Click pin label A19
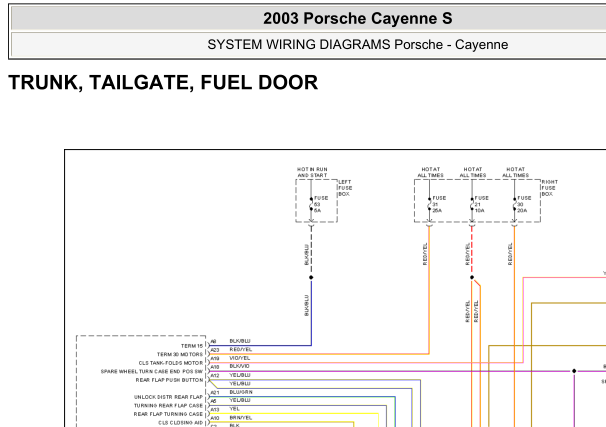The width and height of the screenshot is (606, 427). tap(214, 359)
